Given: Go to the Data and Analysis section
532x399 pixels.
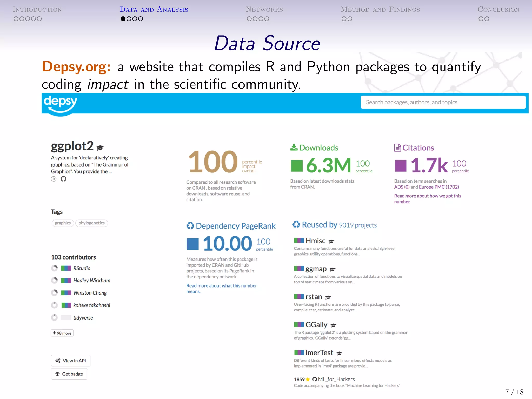Looking at the screenshot, I should (154, 10).
